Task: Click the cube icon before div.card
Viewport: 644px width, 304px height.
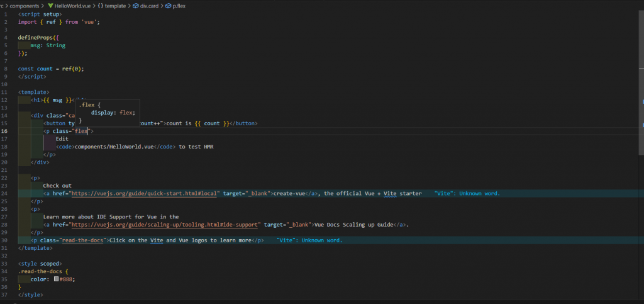Action: tap(135, 6)
